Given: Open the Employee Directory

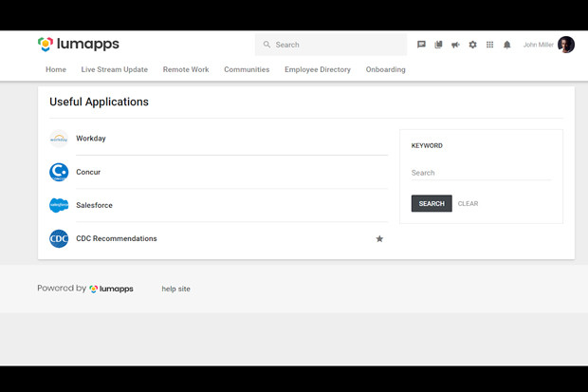Looking at the screenshot, I should (x=318, y=69).
